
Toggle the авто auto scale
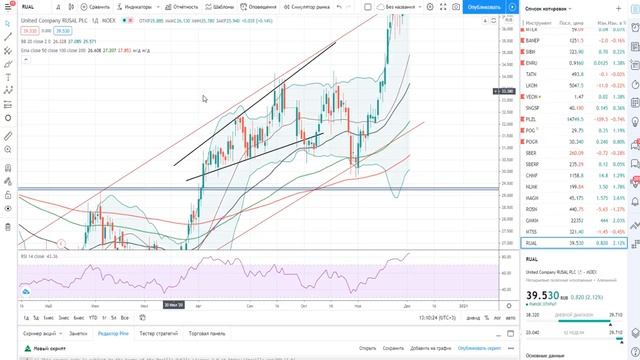(x=511, y=318)
